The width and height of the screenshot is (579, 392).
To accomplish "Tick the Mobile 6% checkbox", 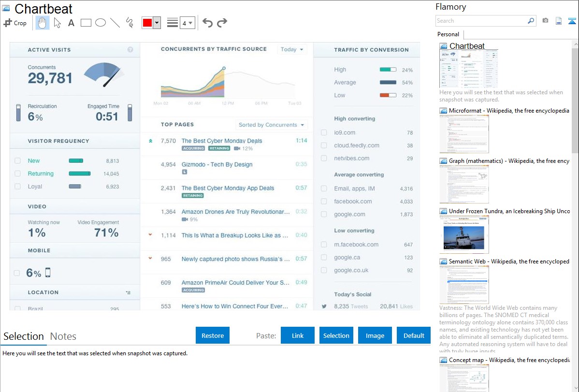I will [16, 273].
